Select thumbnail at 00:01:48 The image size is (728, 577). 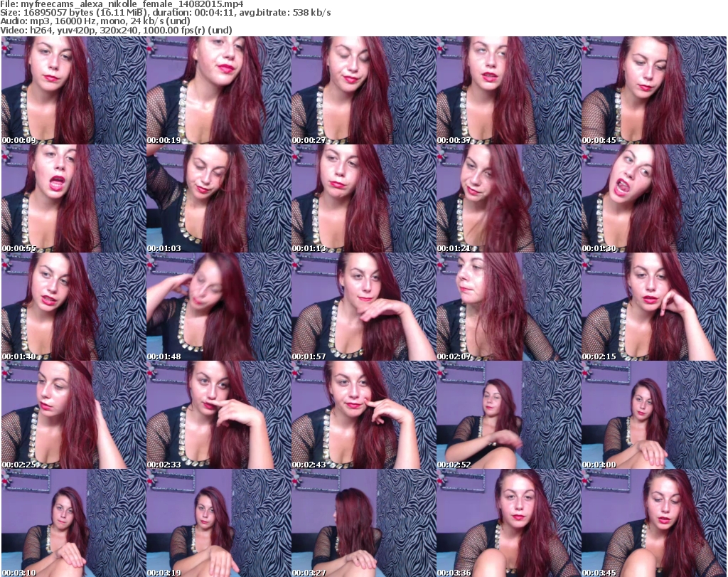pyautogui.click(x=219, y=307)
